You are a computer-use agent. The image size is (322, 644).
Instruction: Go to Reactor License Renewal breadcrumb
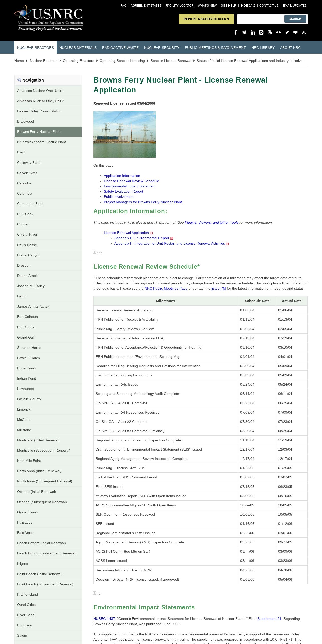(171, 61)
